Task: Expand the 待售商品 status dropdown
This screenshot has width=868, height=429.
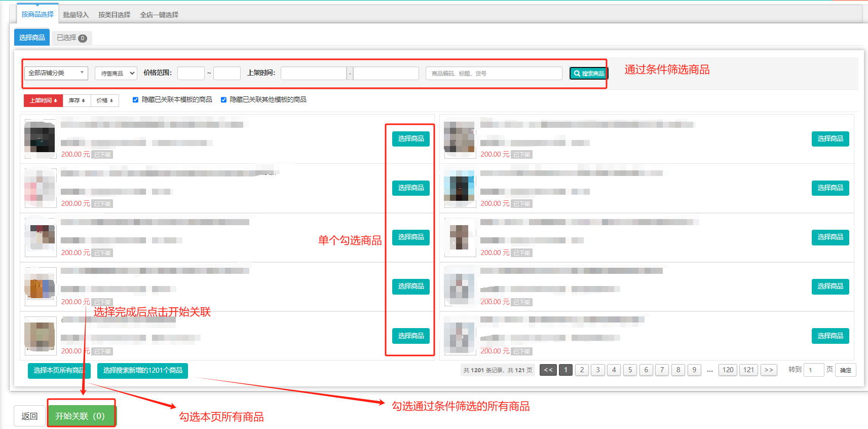Action: (116, 74)
